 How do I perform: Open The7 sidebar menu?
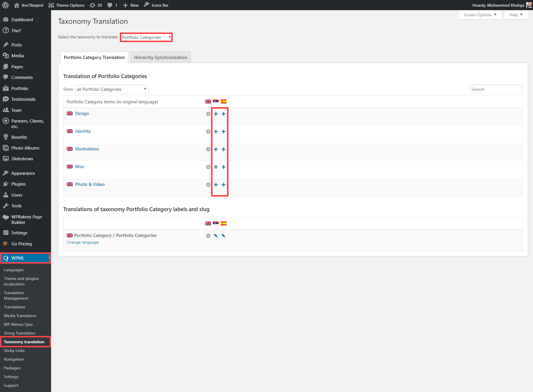(x=26, y=30)
